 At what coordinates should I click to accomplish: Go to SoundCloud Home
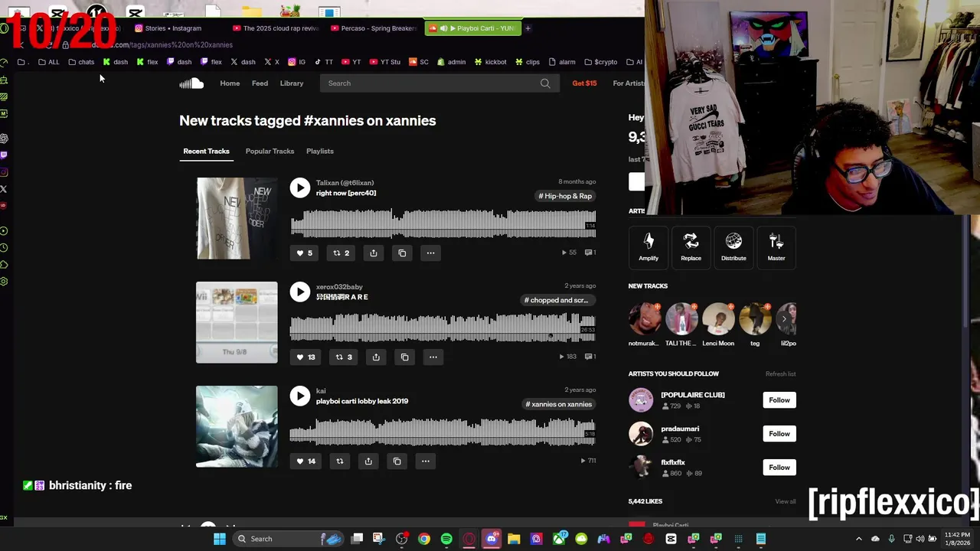coord(230,83)
